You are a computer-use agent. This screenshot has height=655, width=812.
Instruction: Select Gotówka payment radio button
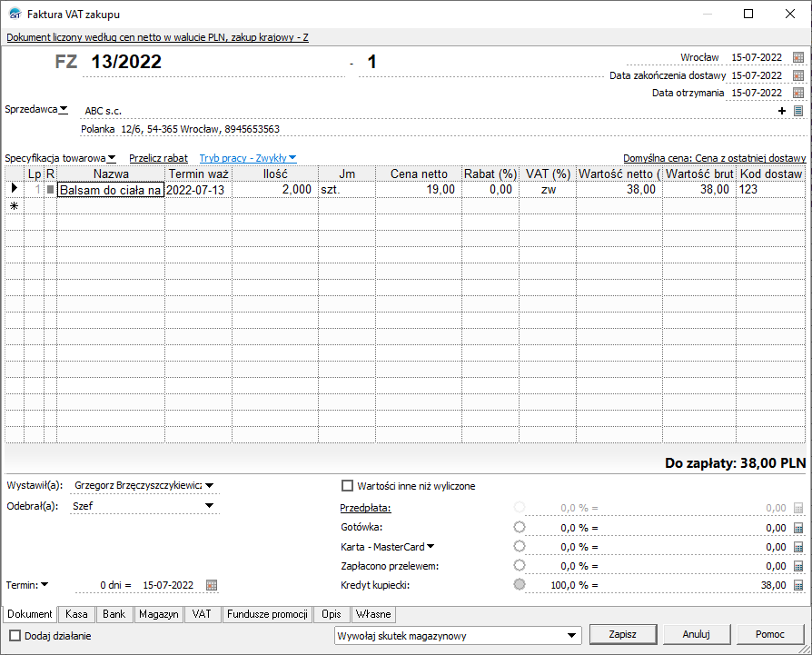pos(520,527)
